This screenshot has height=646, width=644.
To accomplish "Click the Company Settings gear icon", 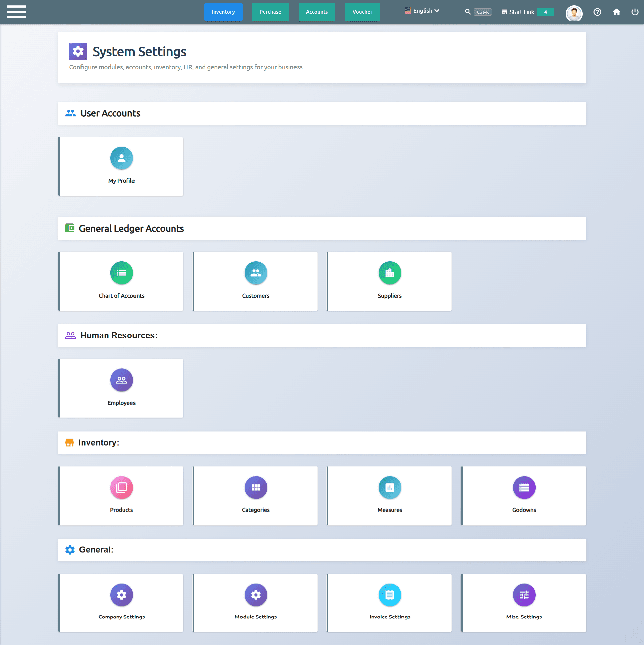I will 121,595.
